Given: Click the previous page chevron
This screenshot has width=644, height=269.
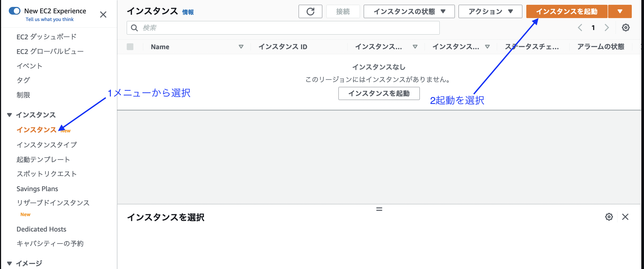Looking at the screenshot, I should pyautogui.click(x=579, y=27).
